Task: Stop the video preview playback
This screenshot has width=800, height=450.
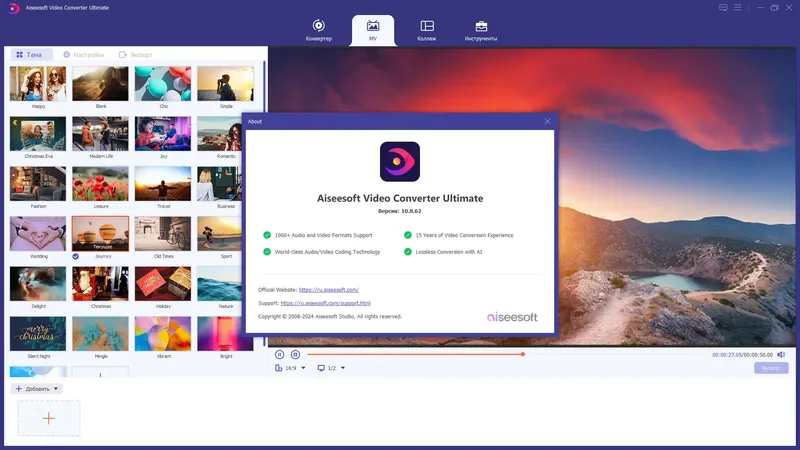Action: pos(295,354)
